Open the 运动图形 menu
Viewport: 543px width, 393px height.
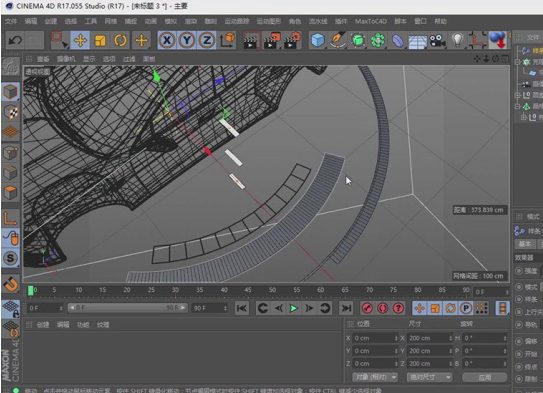pos(269,21)
